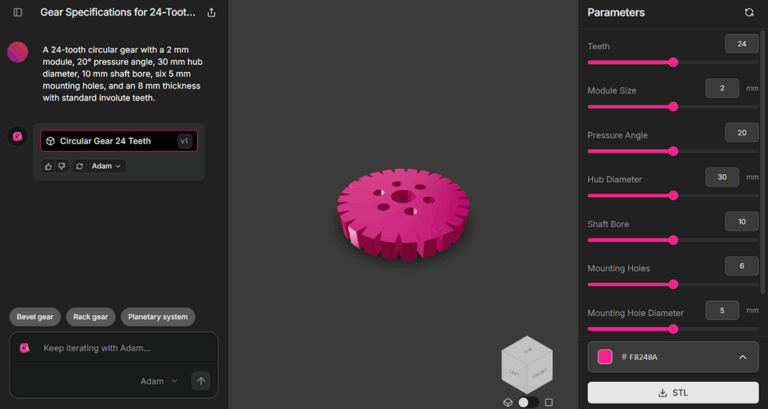Reset parameters with the refresh icon

[749, 13]
